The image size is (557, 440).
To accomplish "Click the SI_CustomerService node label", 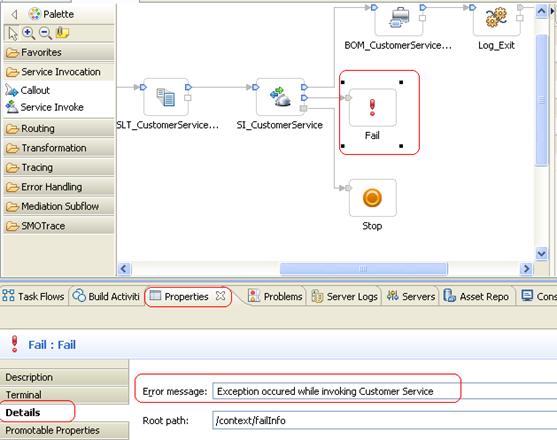I will pyautogui.click(x=280, y=125).
